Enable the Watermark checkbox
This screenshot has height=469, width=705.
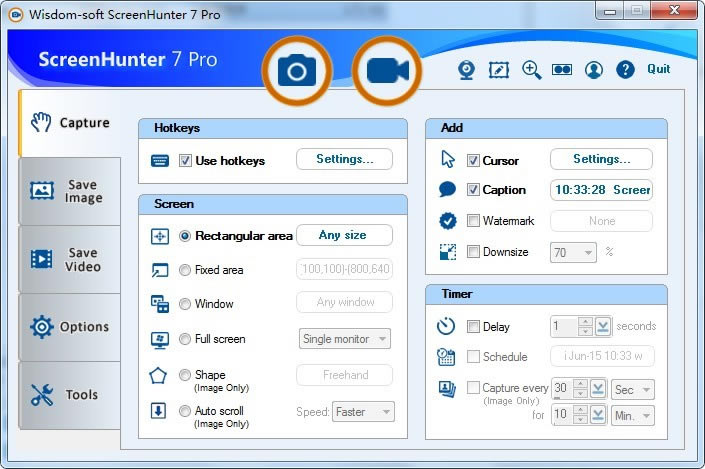[474, 221]
